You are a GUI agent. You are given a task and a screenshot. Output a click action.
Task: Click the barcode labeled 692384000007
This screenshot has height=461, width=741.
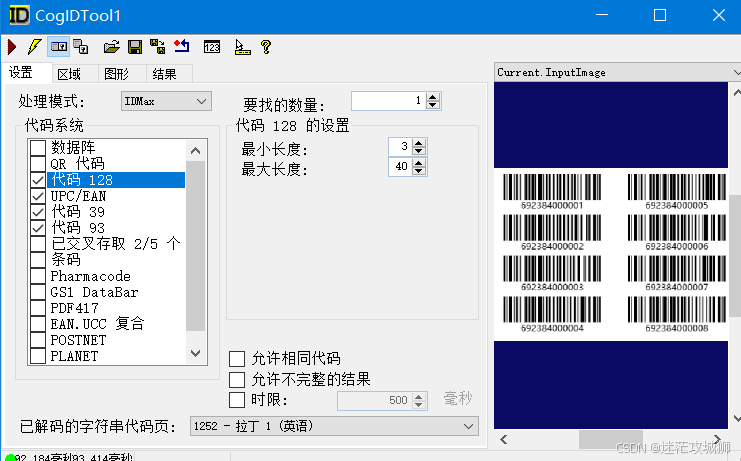[x=677, y=273]
